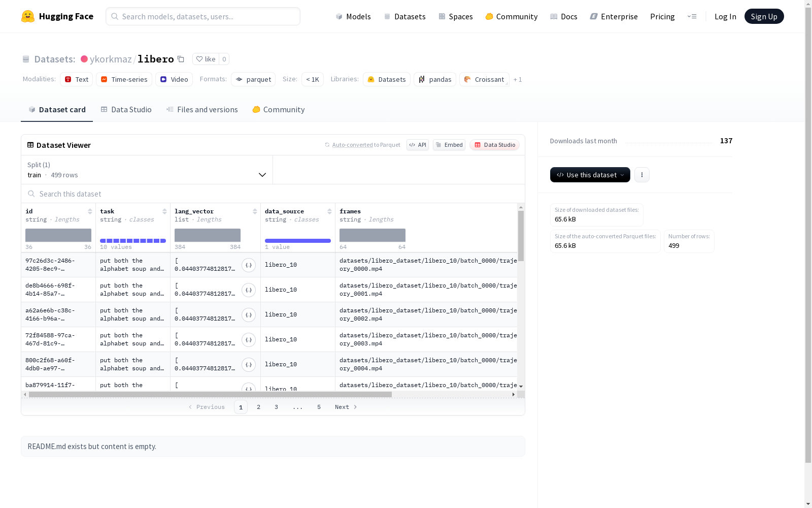
Task: Click the task column values histogram
Action: (133, 241)
